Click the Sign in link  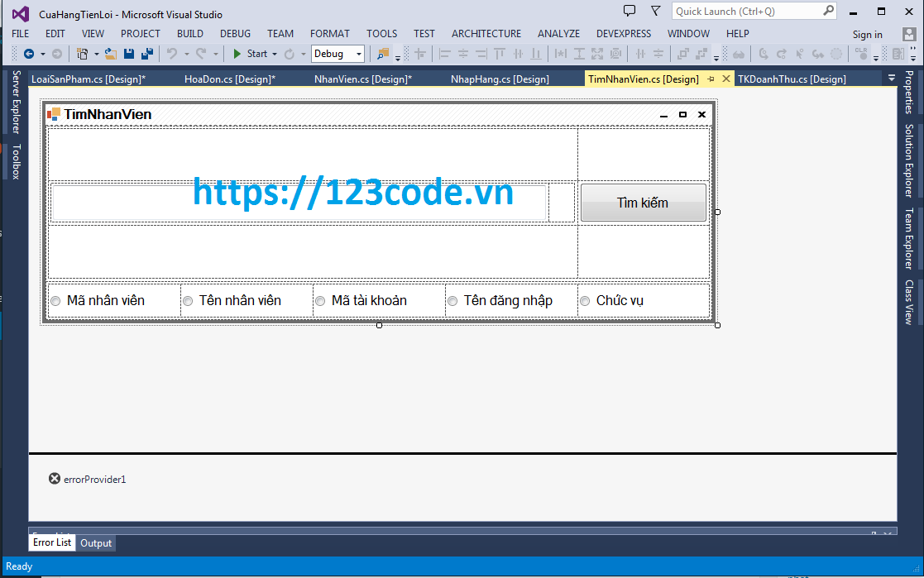pos(867,34)
